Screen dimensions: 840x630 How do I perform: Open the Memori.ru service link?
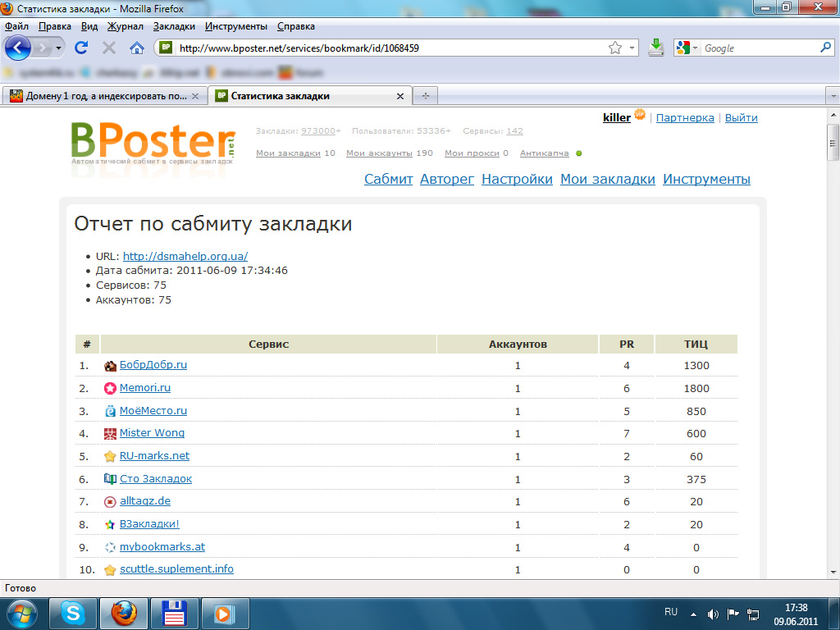pyautogui.click(x=145, y=387)
